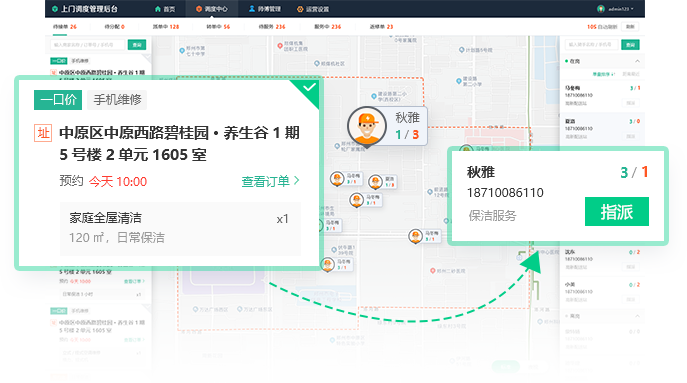Screen dimensions: 687x383
Task: Click the 建设路第二小学 map pin
Action: click(x=459, y=81)
